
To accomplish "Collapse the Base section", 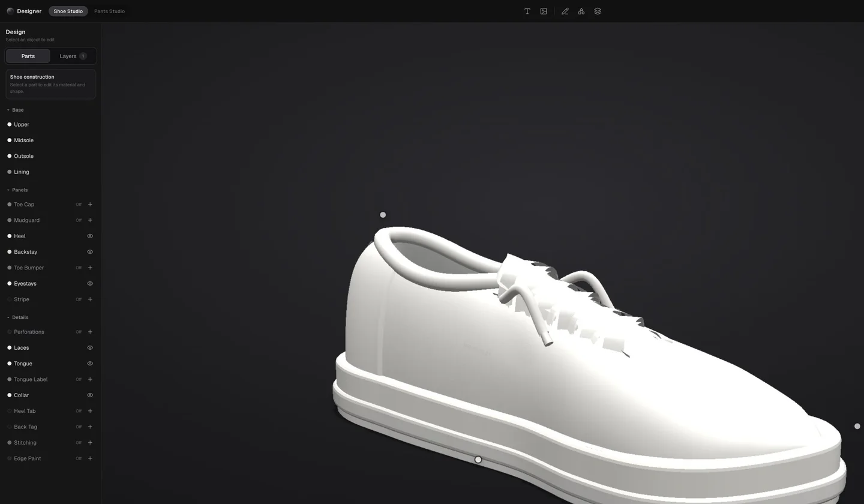I will pos(15,110).
